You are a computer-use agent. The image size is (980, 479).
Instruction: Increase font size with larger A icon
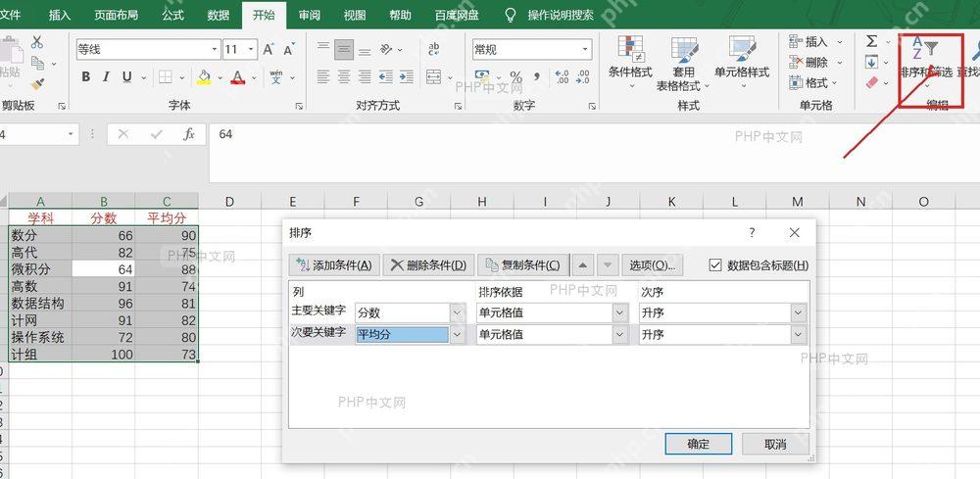(x=269, y=49)
